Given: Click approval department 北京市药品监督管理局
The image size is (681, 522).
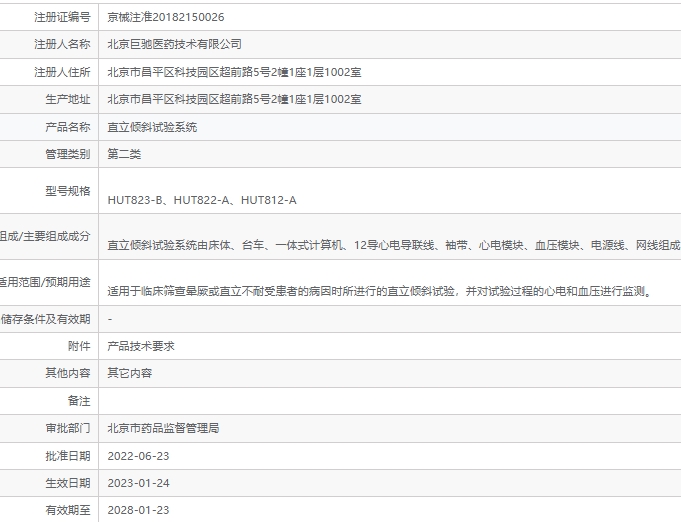Looking at the screenshot, I should click(x=163, y=428).
